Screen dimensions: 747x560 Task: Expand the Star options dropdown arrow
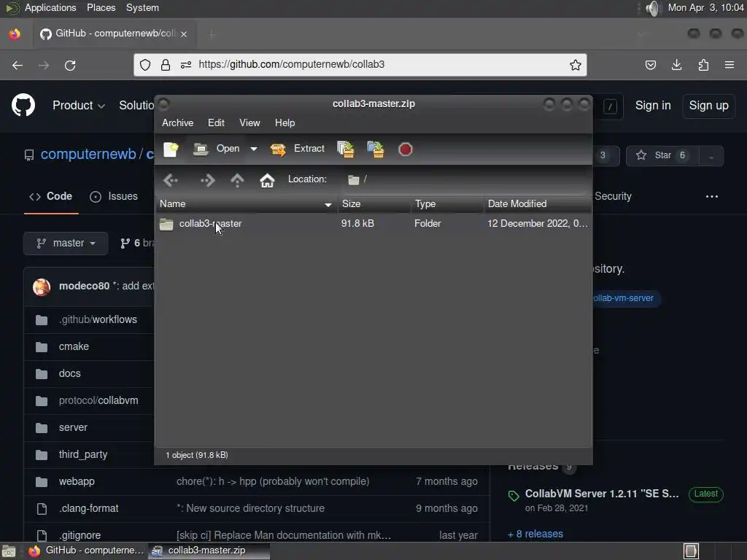(x=711, y=156)
